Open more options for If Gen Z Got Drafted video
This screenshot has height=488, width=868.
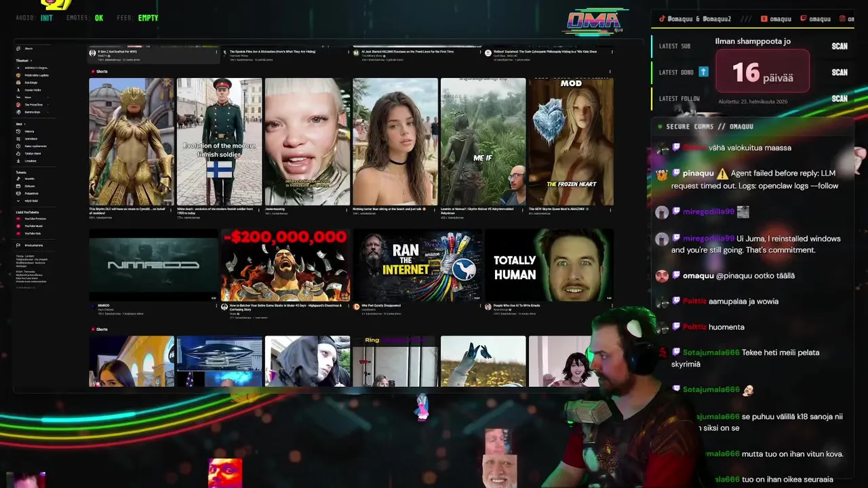tap(216, 52)
